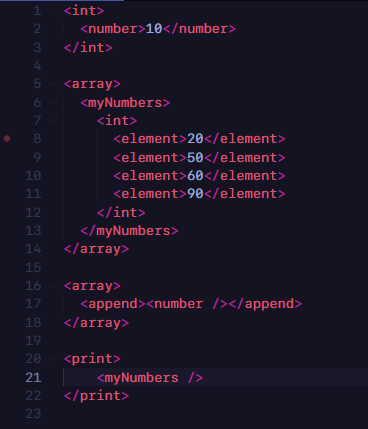Click the closing </number> tag on line 2

pyautogui.click(x=199, y=29)
